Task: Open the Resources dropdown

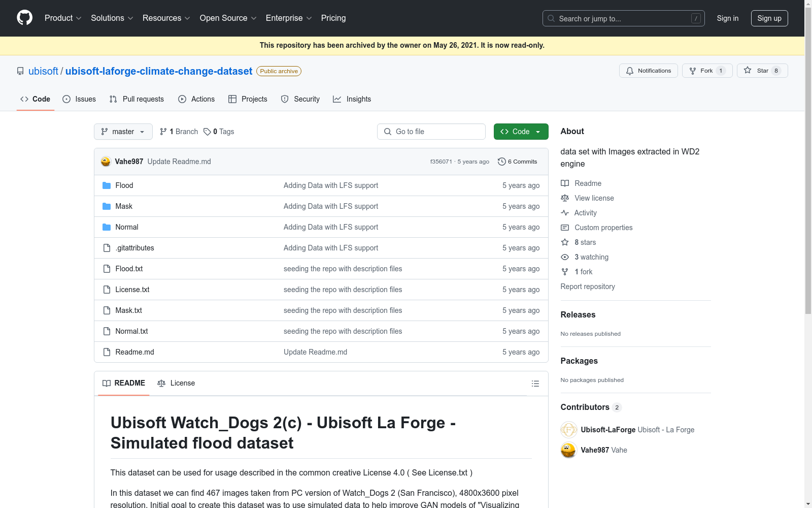Action: tap(166, 18)
